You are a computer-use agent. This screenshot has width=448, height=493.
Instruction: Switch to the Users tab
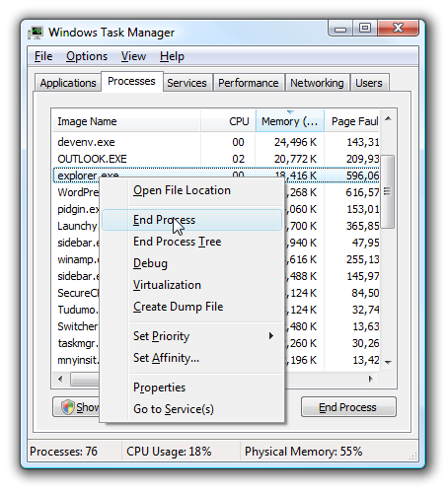(x=369, y=83)
